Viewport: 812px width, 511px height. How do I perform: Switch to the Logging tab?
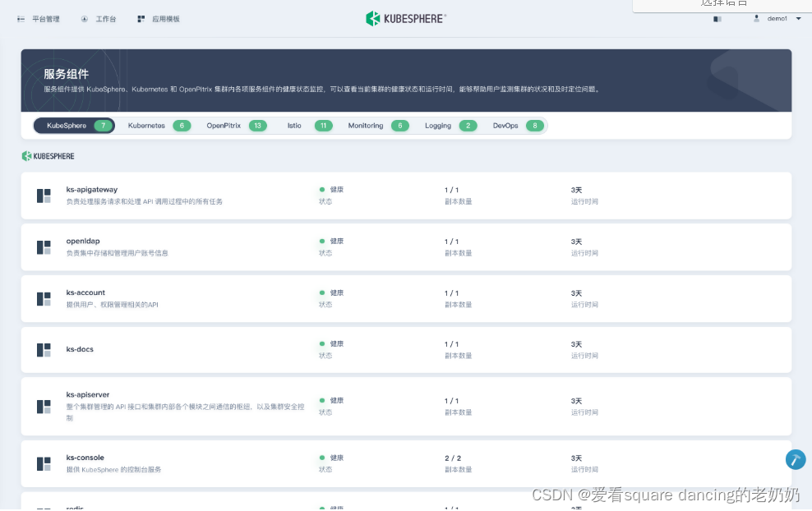tap(451, 126)
